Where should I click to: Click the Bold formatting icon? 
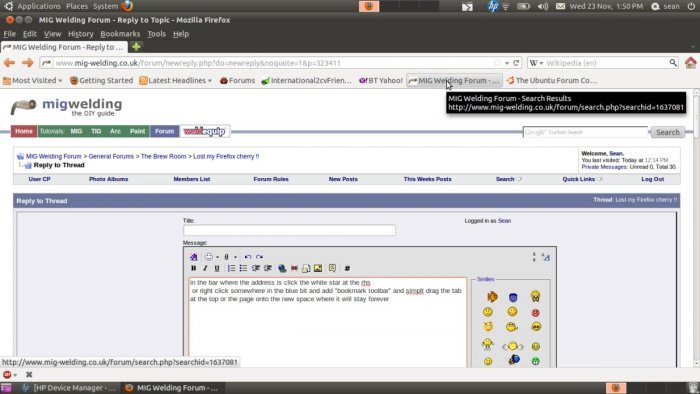pyautogui.click(x=193, y=268)
